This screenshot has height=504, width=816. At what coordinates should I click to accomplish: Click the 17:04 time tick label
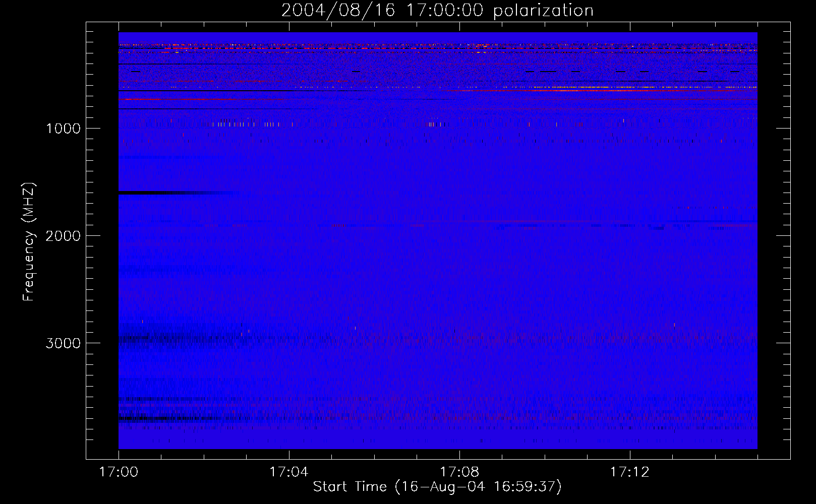click(289, 472)
